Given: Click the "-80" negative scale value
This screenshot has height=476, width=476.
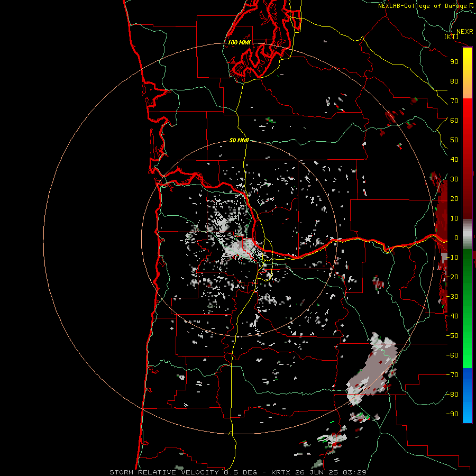Looking at the screenshot, I should (x=452, y=395).
